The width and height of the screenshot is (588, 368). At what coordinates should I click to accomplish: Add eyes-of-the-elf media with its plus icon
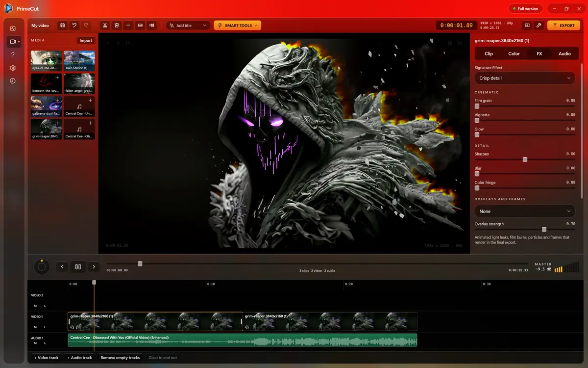tap(57, 54)
